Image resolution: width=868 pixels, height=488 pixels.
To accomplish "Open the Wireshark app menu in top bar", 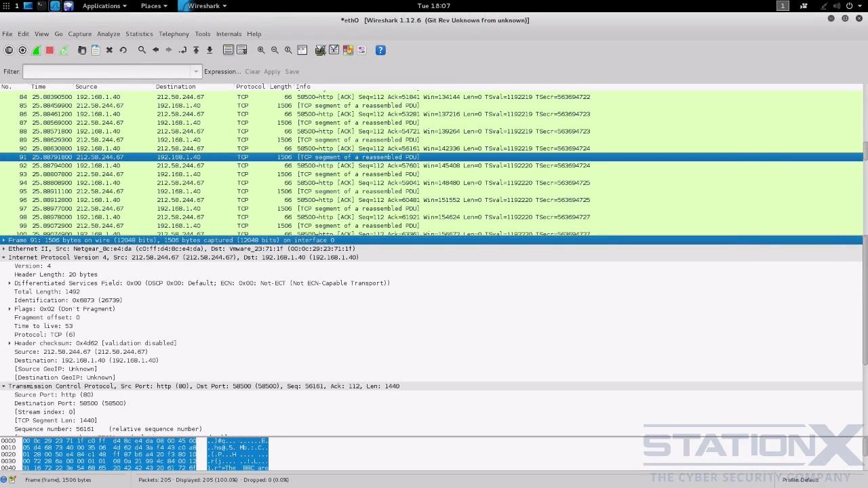I will click(203, 6).
